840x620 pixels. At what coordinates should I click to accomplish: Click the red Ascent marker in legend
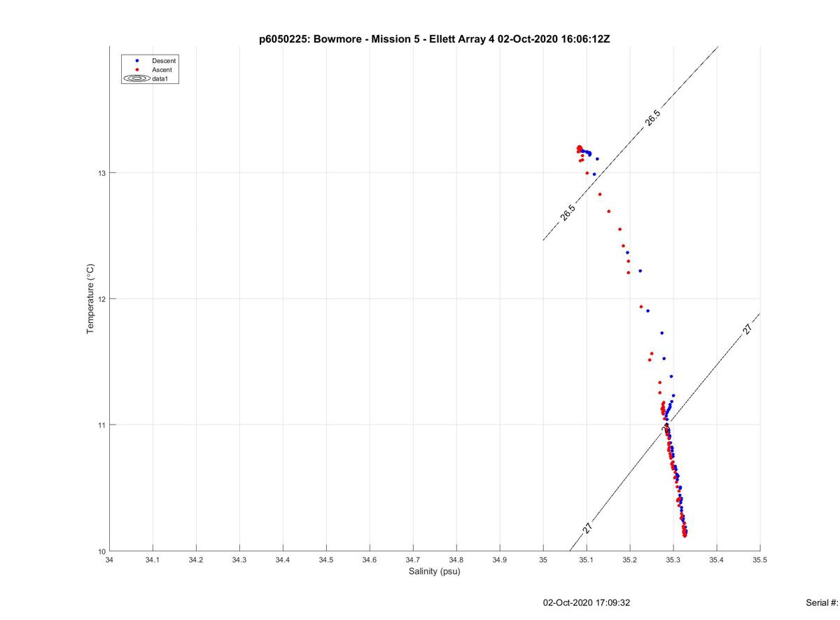click(x=137, y=70)
